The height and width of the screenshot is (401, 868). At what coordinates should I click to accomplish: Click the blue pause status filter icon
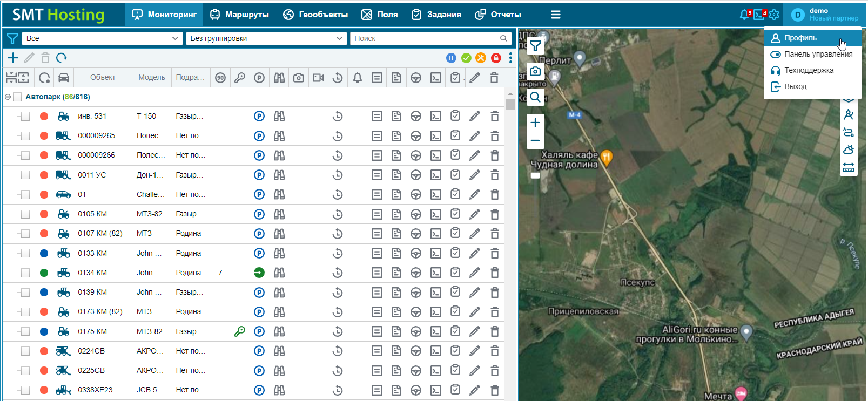coord(451,58)
